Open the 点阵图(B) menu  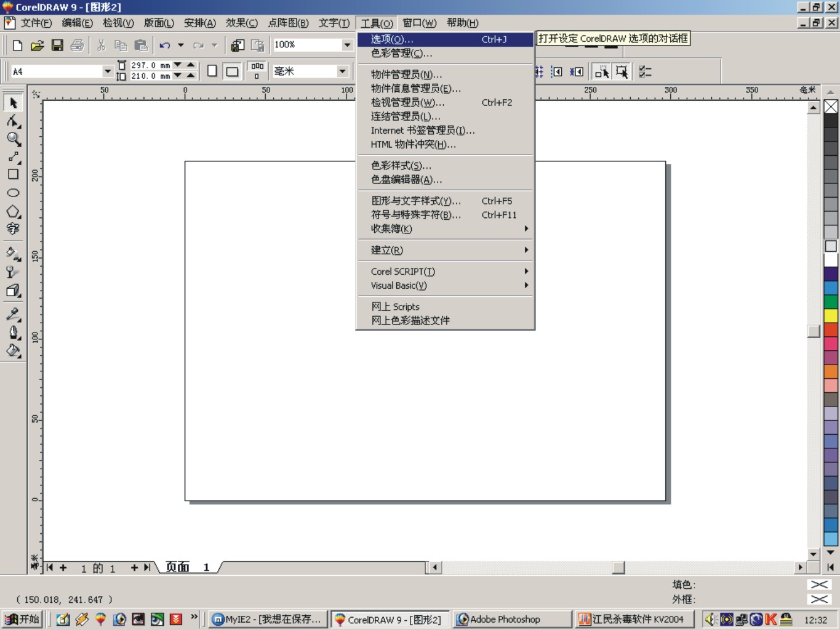(288, 23)
